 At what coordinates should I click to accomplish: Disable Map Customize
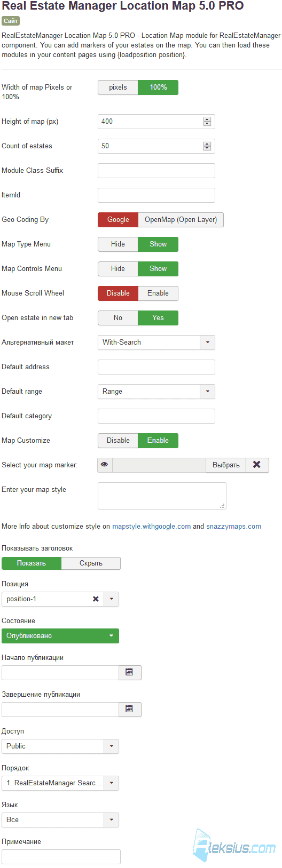pyautogui.click(x=118, y=441)
